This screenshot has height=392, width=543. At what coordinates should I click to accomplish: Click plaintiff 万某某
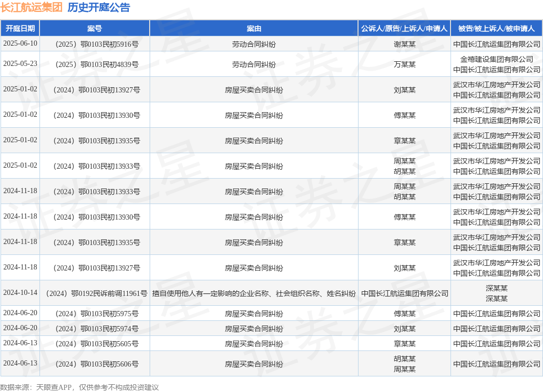point(404,64)
